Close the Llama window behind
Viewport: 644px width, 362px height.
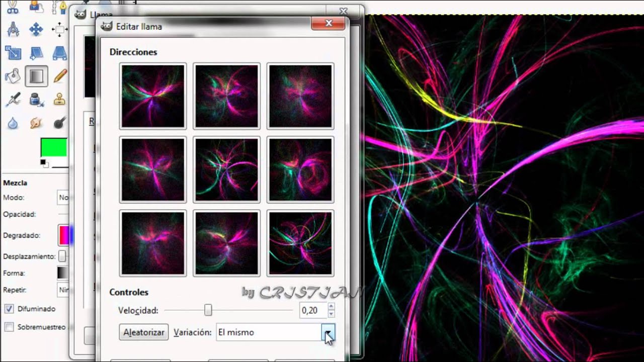344,11
